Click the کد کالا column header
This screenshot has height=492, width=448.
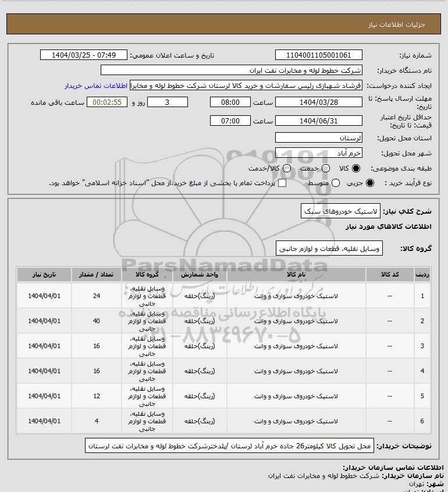click(x=390, y=275)
